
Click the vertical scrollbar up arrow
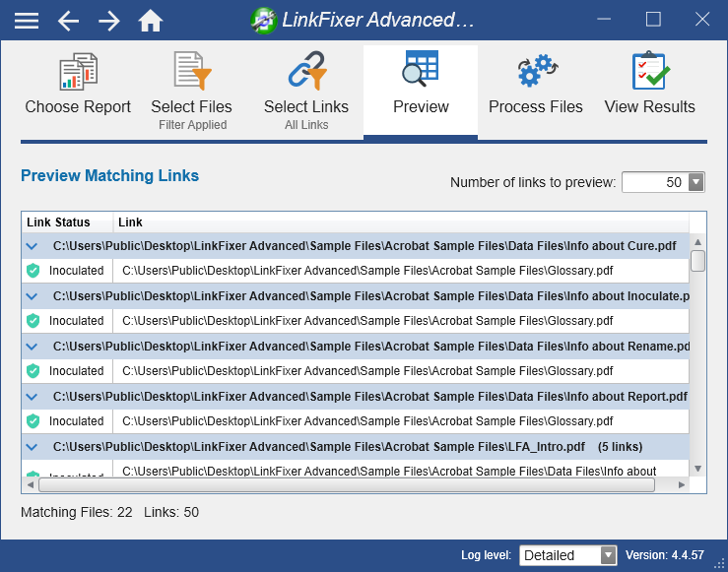[697, 241]
